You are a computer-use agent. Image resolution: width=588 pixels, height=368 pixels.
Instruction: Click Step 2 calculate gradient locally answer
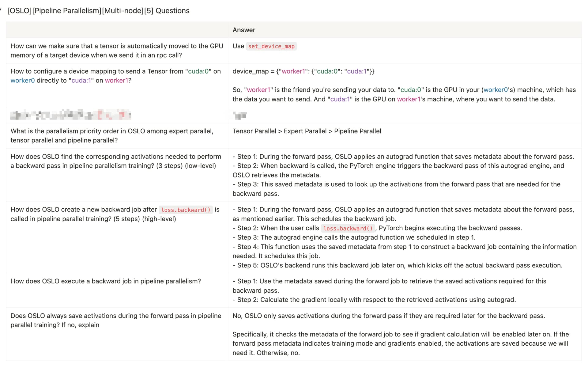coord(374,300)
